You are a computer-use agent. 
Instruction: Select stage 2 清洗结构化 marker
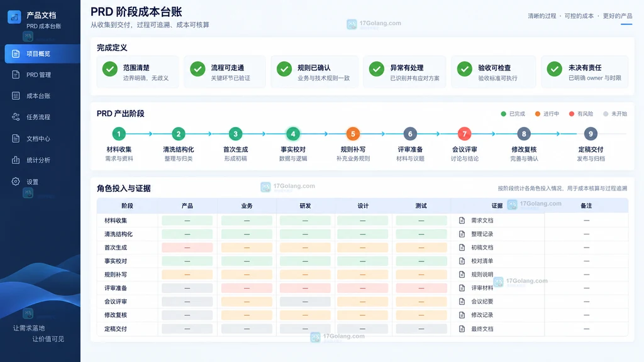(x=178, y=134)
